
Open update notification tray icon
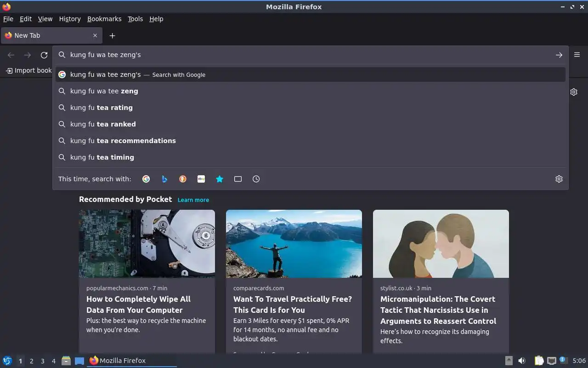(564, 360)
